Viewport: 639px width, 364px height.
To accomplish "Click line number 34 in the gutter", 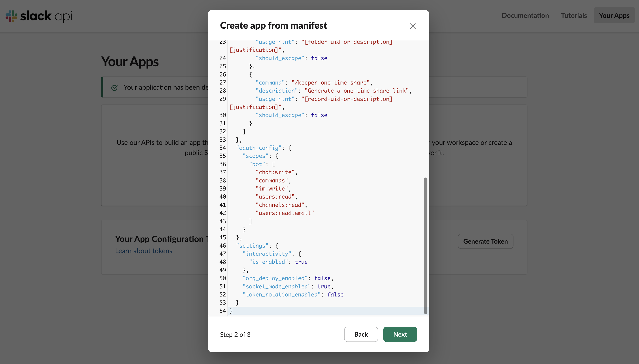I will pos(222,148).
